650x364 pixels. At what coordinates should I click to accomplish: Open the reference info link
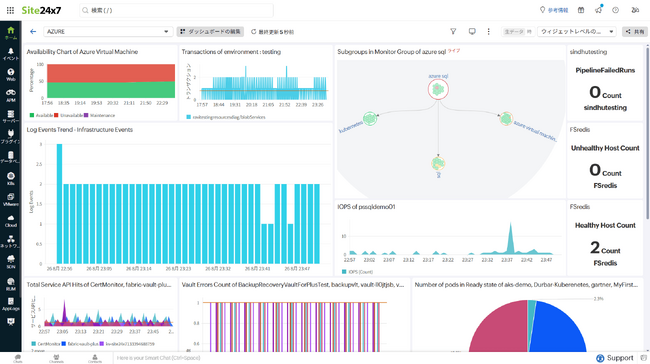point(554,10)
